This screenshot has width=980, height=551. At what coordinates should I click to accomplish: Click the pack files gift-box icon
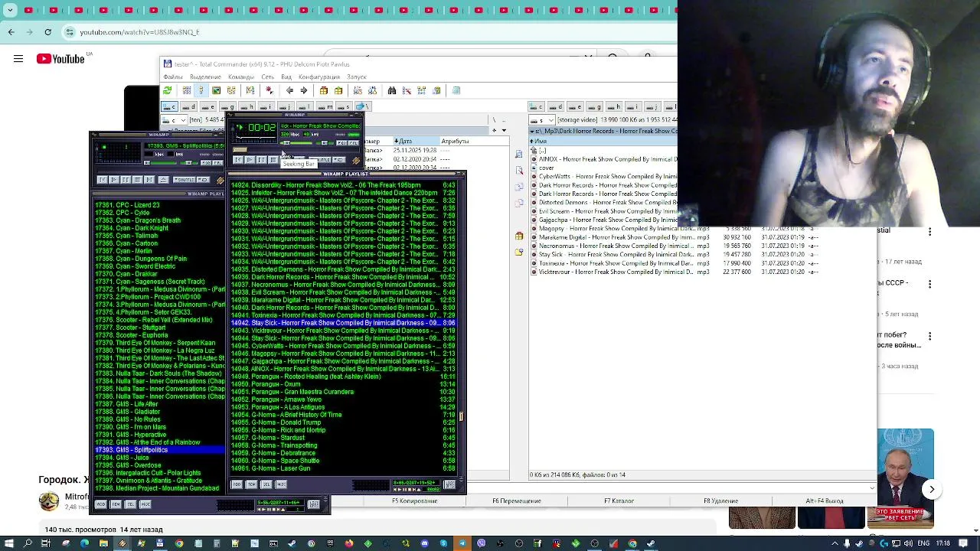pos(324,90)
